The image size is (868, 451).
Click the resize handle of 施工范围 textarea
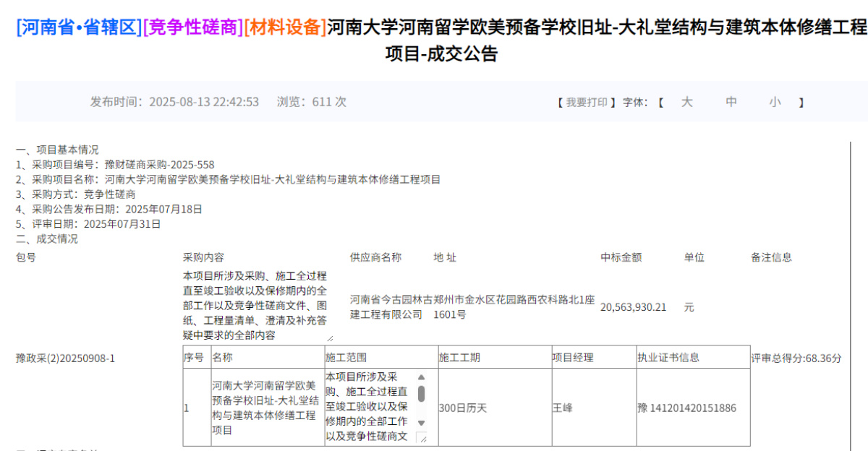tap(422, 437)
